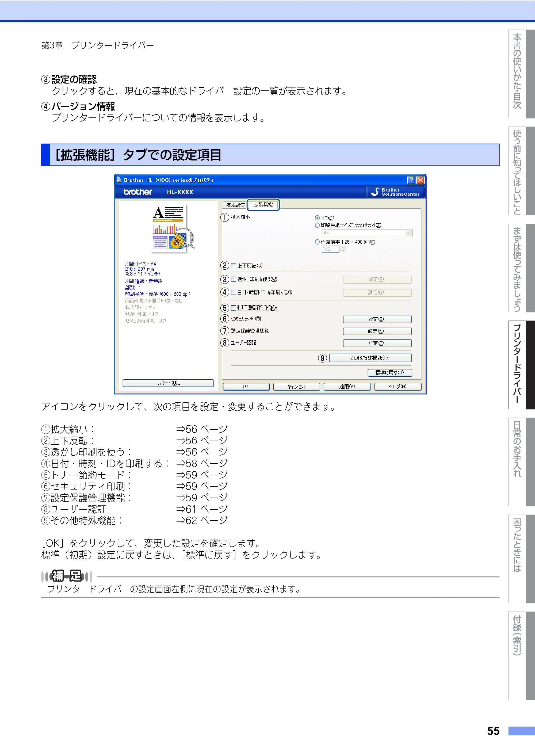Open the A4 paper size dropdown
535x756 pixels.
click(x=367, y=233)
